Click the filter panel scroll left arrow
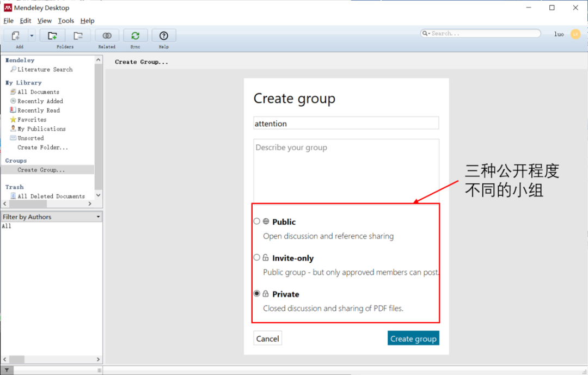588x375 pixels. pyautogui.click(x=5, y=359)
